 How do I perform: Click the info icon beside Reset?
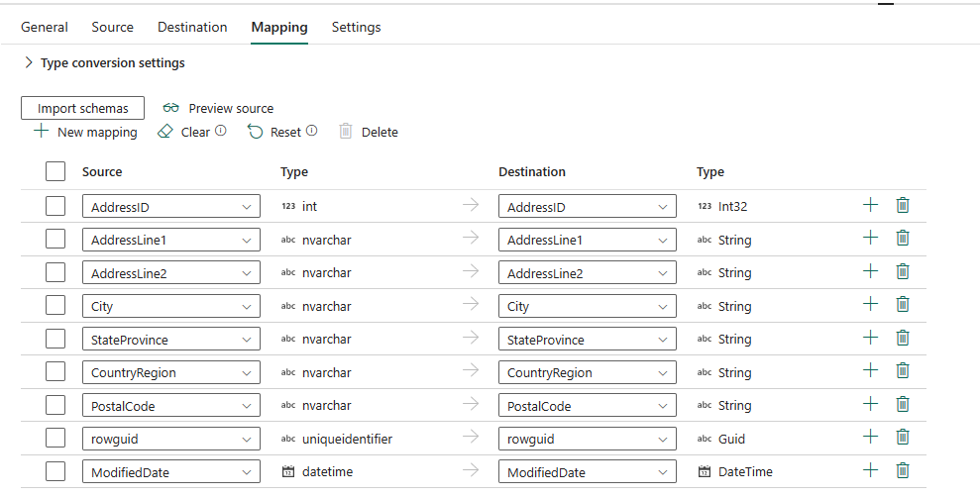click(x=311, y=131)
